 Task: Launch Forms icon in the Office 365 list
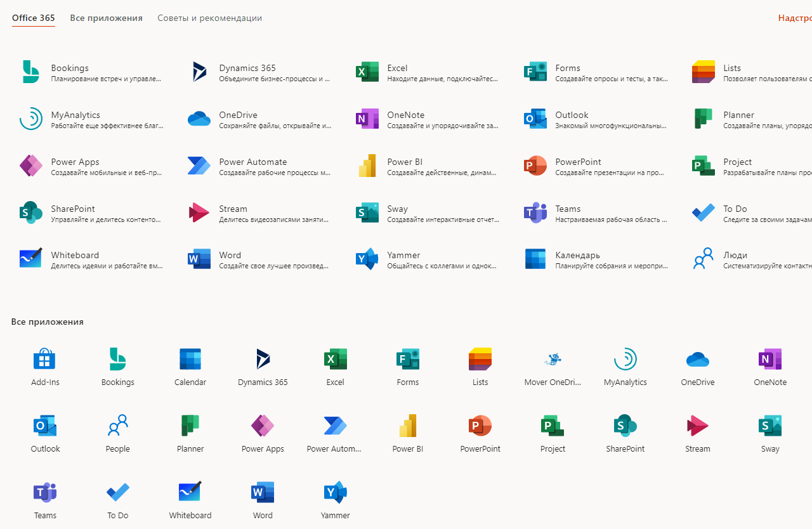(535, 72)
